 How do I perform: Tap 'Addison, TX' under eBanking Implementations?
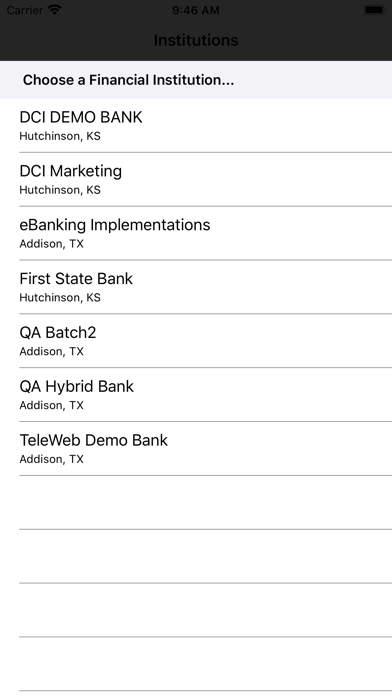[51, 244]
